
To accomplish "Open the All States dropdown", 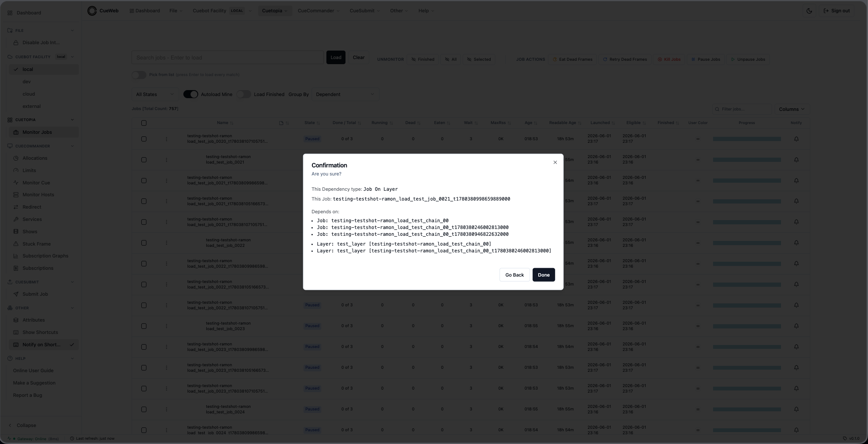I will [155, 94].
